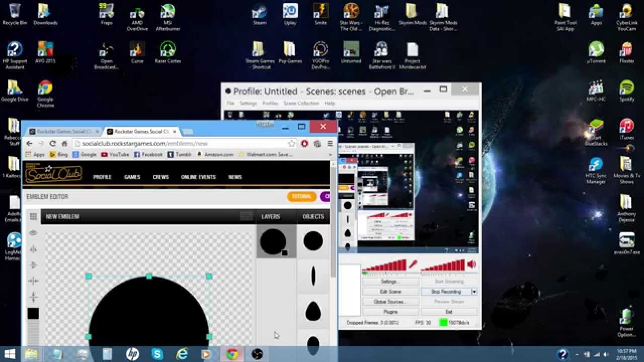
Task: Add the circle shape from Objects
Action: 313,241
